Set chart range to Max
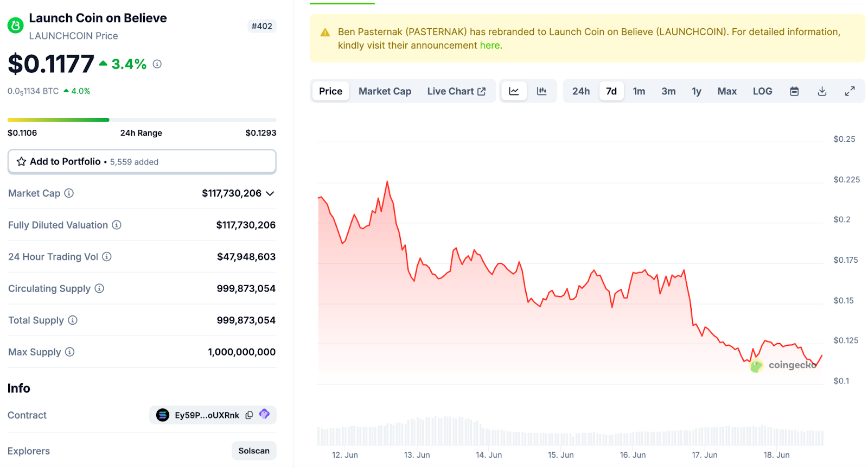This screenshot has width=868, height=468. [727, 91]
